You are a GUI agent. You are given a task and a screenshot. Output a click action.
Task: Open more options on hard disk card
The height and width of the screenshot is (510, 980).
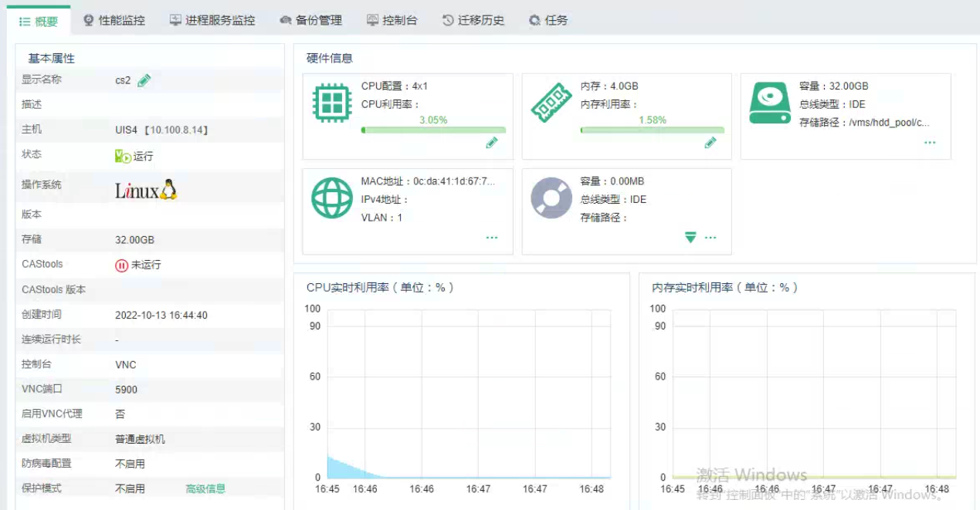[930, 143]
